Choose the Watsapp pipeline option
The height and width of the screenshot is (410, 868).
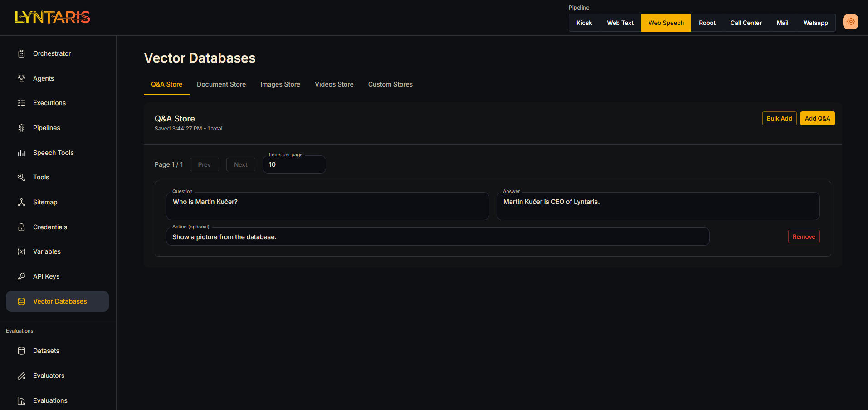click(815, 23)
